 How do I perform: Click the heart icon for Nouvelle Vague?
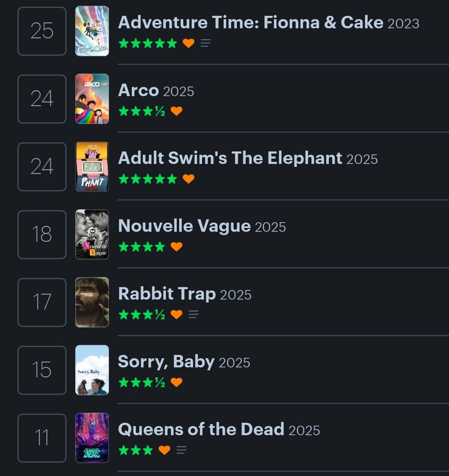click(x=177, y=247)
